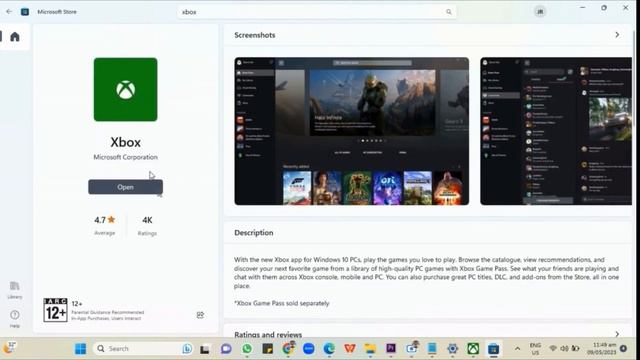Expand the Ratings and reviews section chevron
Screen dimensions: 640x360
(617, 334)
